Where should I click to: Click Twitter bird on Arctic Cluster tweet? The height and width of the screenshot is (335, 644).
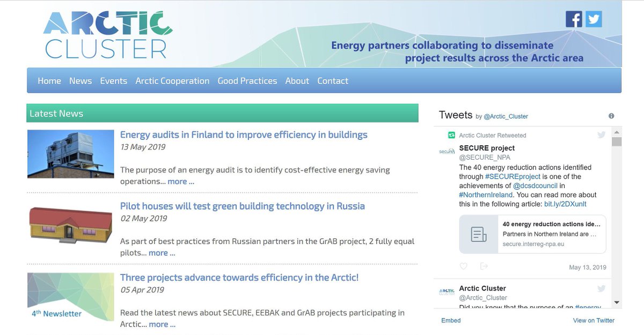coord(602,289)
